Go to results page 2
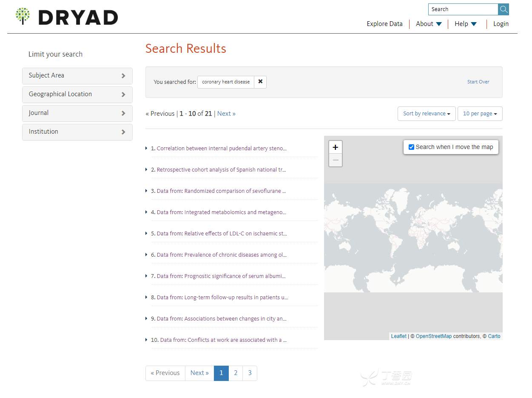Viewport: 532px width, 398px height. tap(236, 373)
